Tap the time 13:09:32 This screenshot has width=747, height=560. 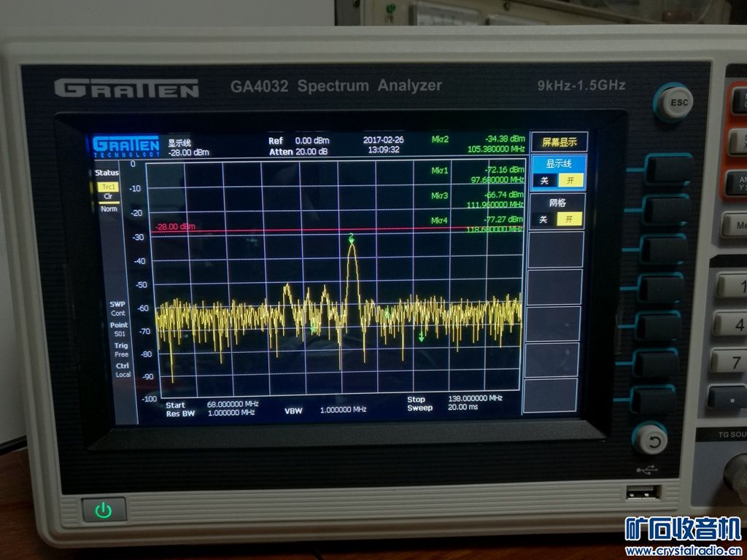(384, 150)
